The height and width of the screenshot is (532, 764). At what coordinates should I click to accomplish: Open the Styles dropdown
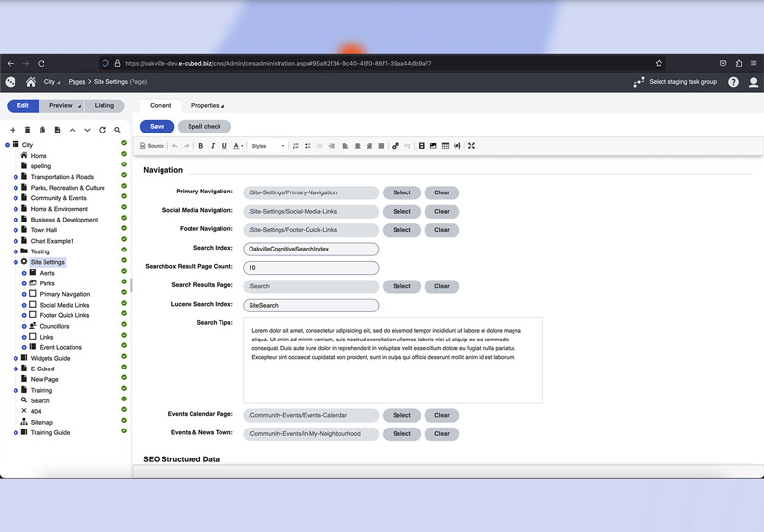[269, 146]
